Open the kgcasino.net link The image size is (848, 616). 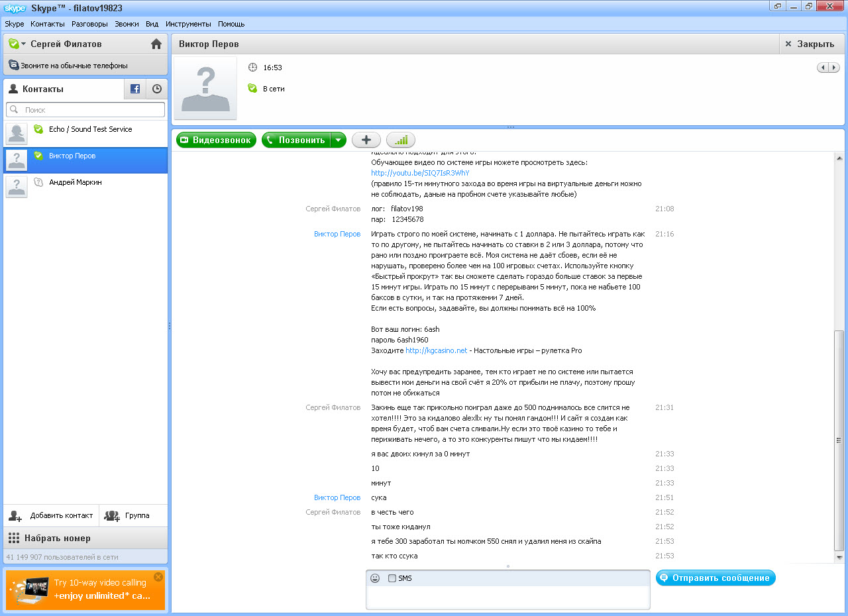coord(436,350)
